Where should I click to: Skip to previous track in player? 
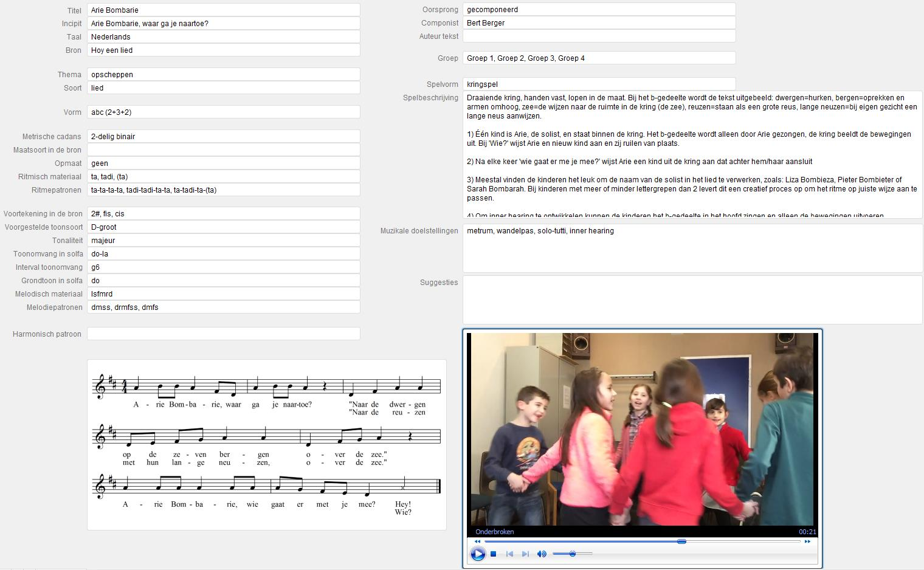pos(509,554)
